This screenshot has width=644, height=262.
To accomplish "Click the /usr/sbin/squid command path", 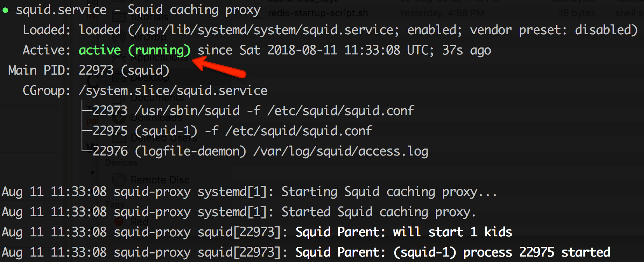I will (x=187, y=111).
